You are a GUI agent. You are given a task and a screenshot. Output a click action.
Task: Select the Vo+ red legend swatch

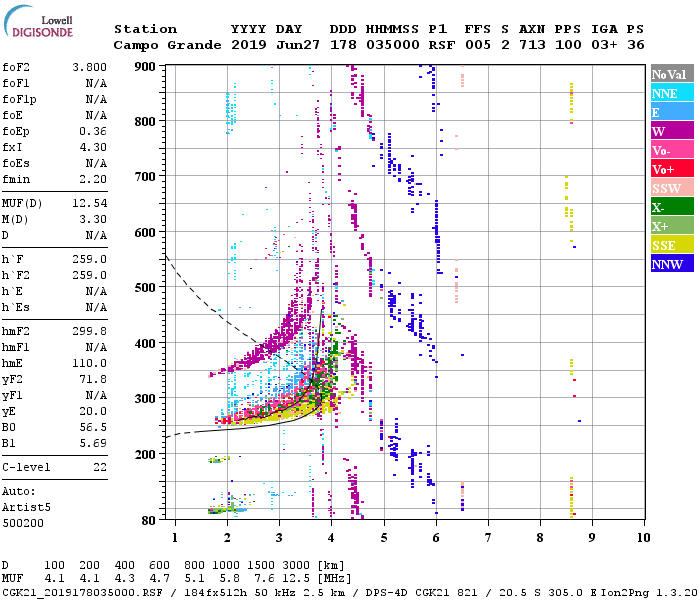pos(672,169)
